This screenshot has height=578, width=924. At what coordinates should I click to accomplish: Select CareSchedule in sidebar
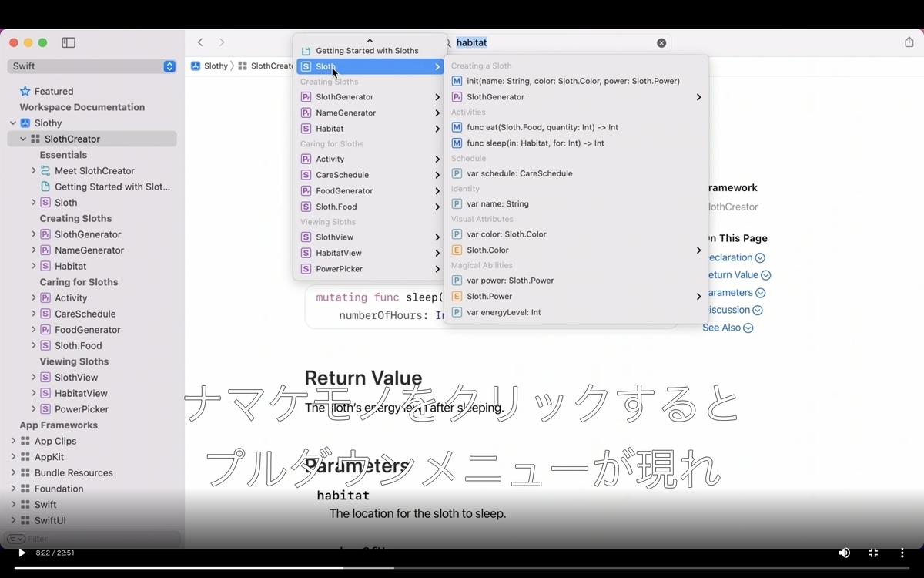pyautogui.click(x=85, y=314)
